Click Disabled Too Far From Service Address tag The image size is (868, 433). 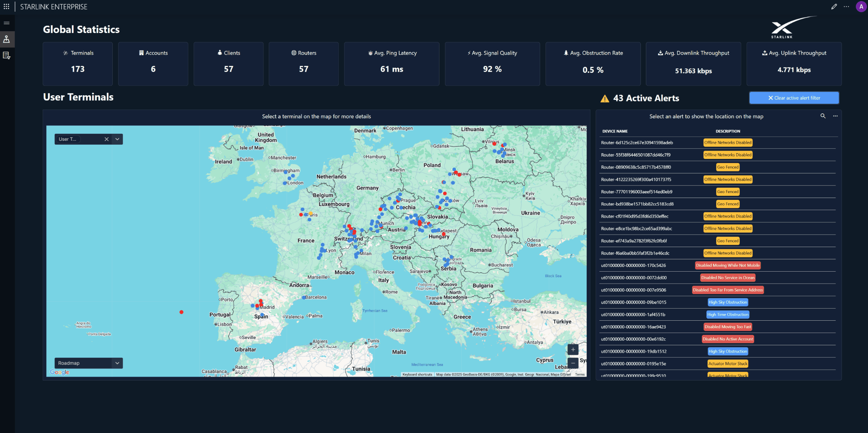[x=728, y=290]
